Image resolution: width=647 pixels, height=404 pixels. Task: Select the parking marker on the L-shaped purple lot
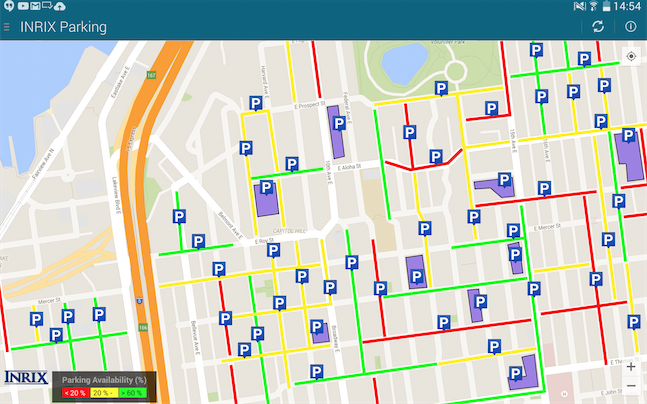pos(515,374)
